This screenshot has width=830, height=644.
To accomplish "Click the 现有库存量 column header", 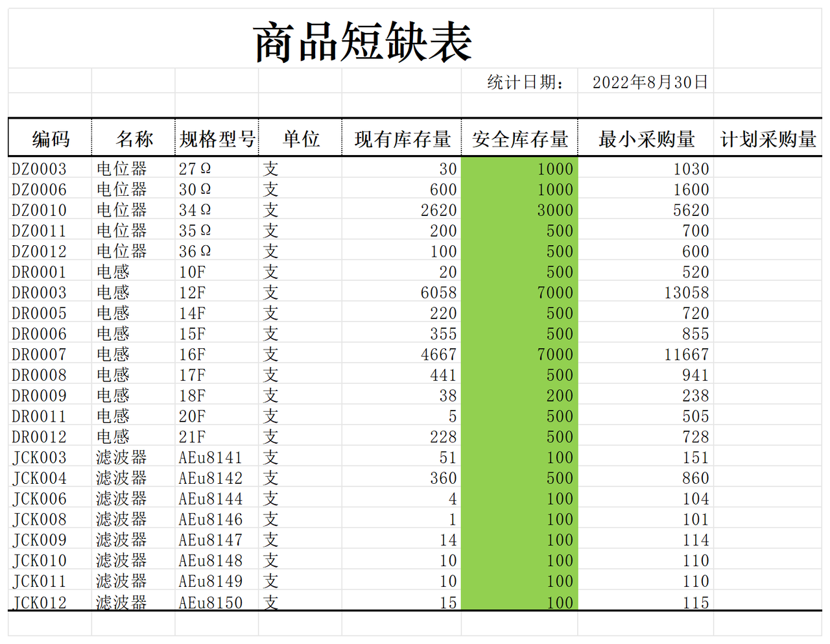I will click(402, 138).
